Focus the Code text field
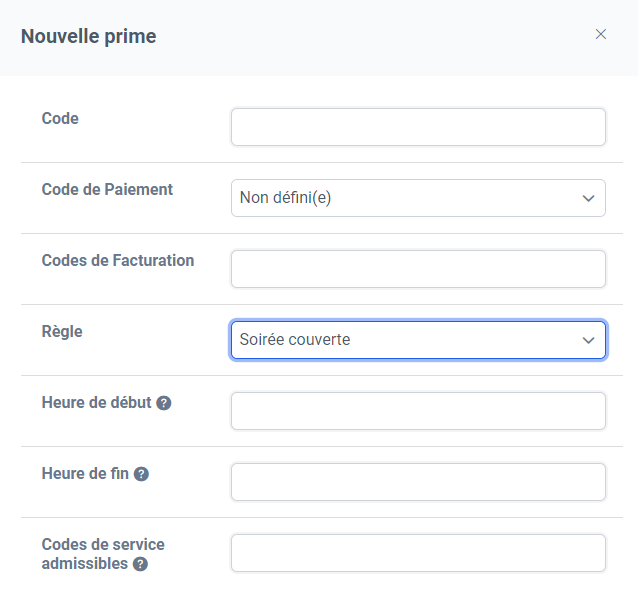Screen dimensions: 638x591 click(418, 127)
